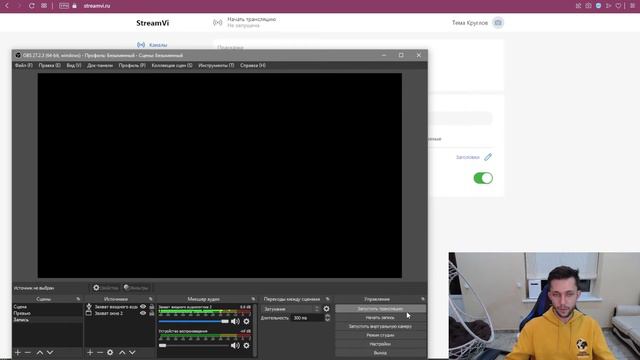Screen dimensions: 640x360
Task: Click the heart bookmark icon in the browser bar
Action: pos(618,6)
